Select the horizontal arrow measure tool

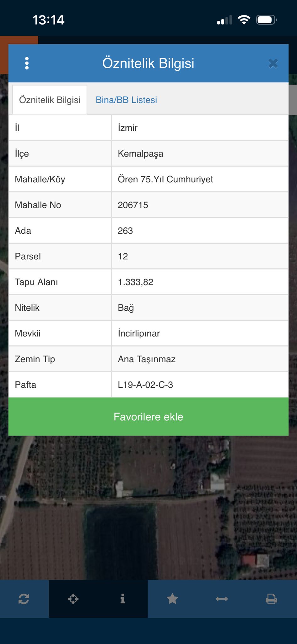(x=222, y=599)
